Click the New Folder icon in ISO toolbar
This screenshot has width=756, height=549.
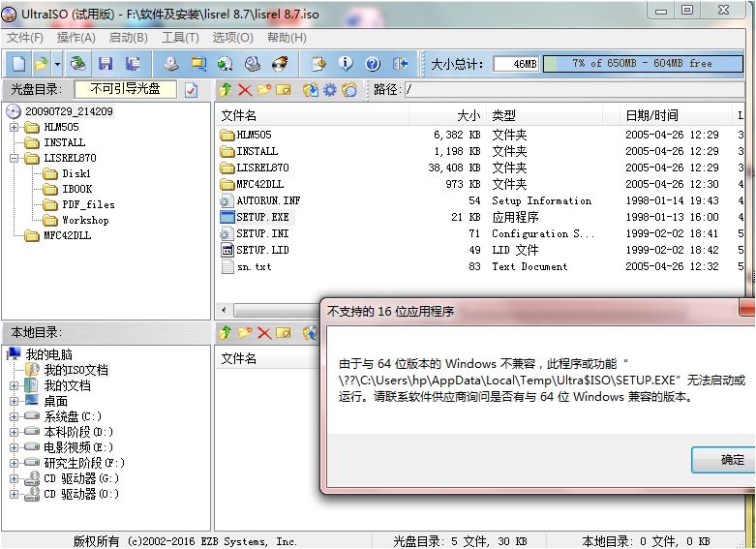point(264,90)
